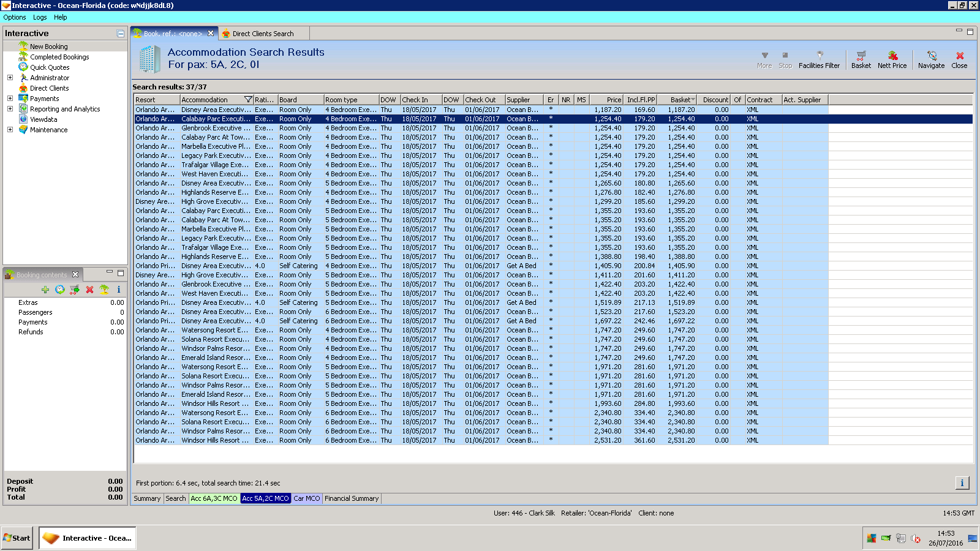Open the filter on Accommodation column
Viewport: 980px width, 551px height.
(x=248, y=100)
